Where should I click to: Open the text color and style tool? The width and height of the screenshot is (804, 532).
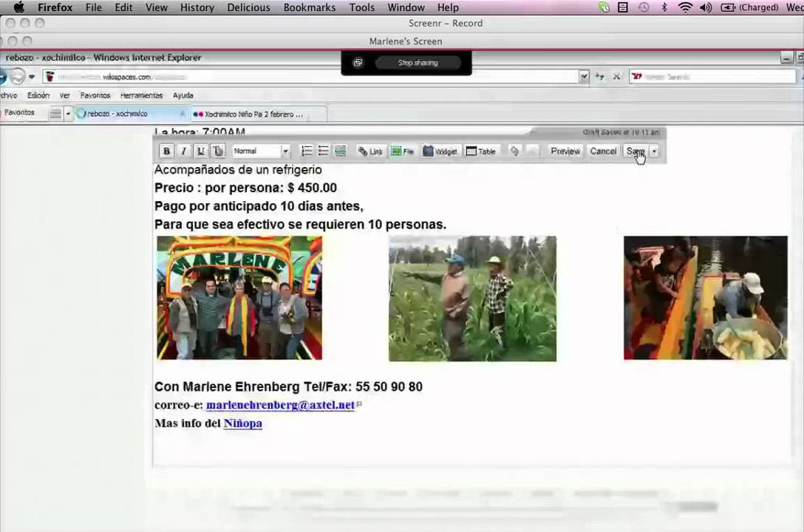click(218, 151)
